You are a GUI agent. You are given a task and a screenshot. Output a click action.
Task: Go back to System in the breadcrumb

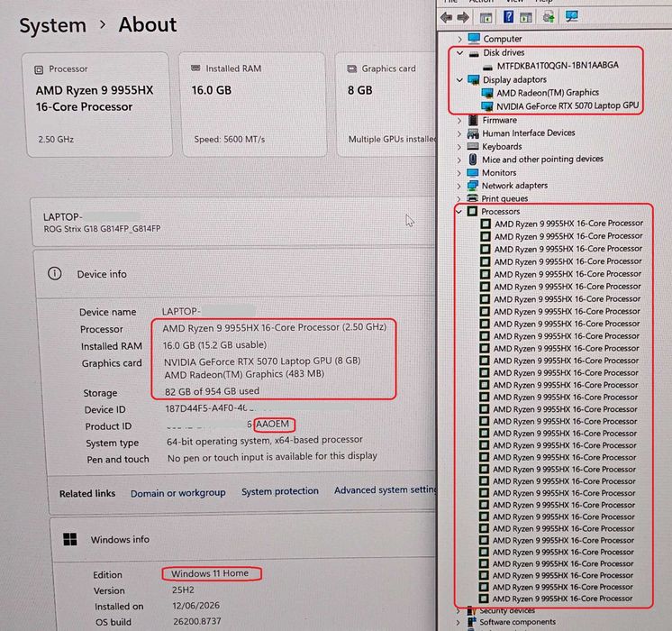click(x=53, y=25)
